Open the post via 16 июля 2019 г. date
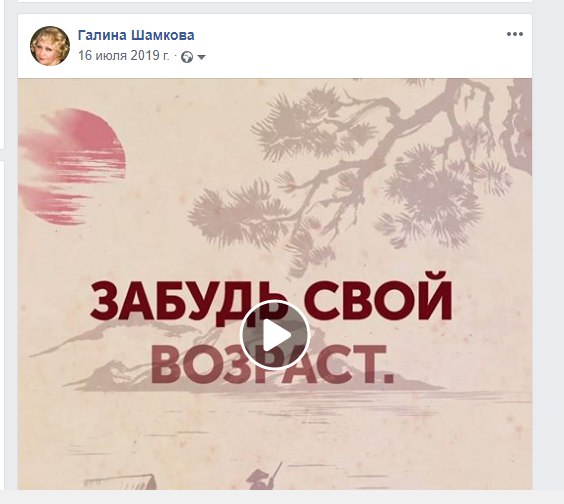 coord(124,55)
